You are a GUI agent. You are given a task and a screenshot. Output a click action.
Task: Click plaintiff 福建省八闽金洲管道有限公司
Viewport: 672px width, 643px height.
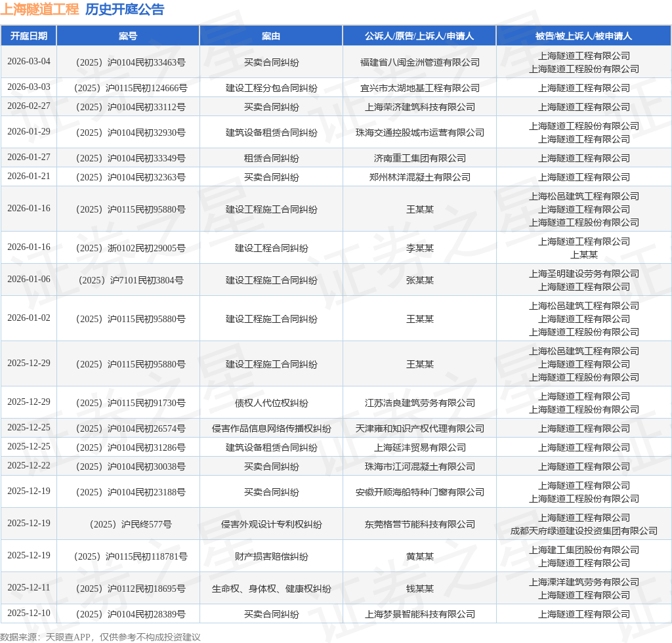(419, 62)
